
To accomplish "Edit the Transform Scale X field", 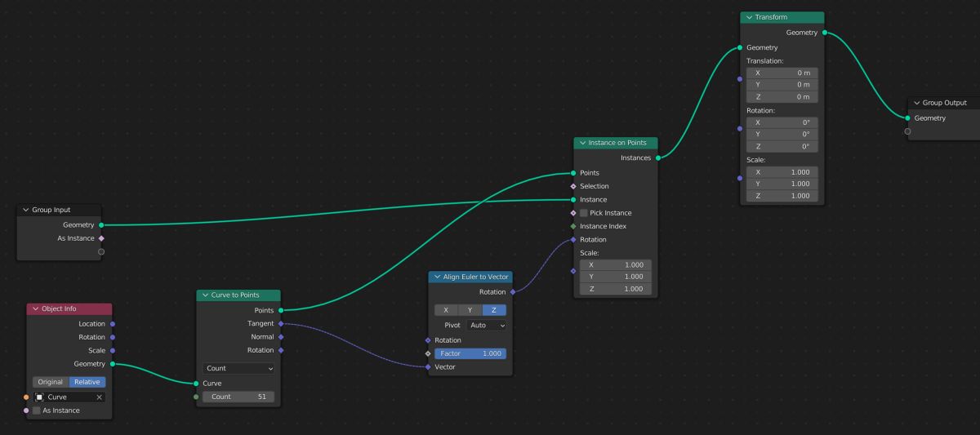I will [782, 172].
